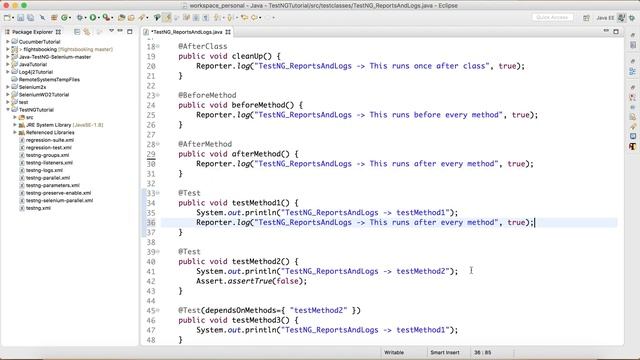640x360 pixels.
Task: Open the Open Perspective icon
Action: coord(587,18)
